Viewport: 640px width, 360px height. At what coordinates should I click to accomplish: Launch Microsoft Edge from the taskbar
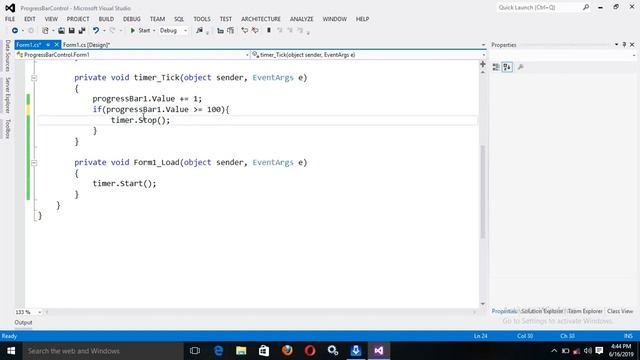tap(219, 351)
